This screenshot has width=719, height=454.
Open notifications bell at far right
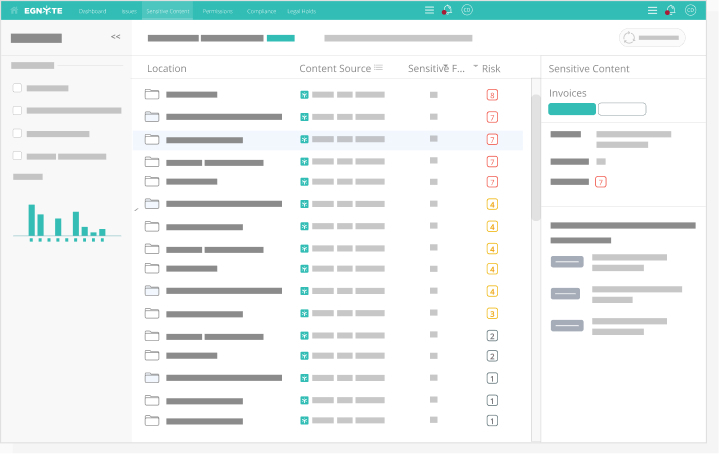(x=670, y=10)
